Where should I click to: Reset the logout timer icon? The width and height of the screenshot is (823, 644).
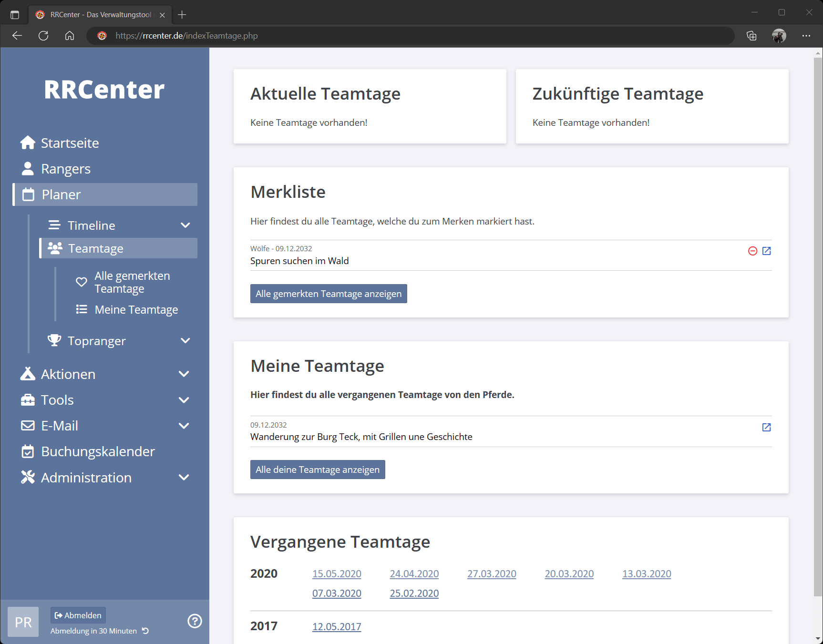coord(145,631)
